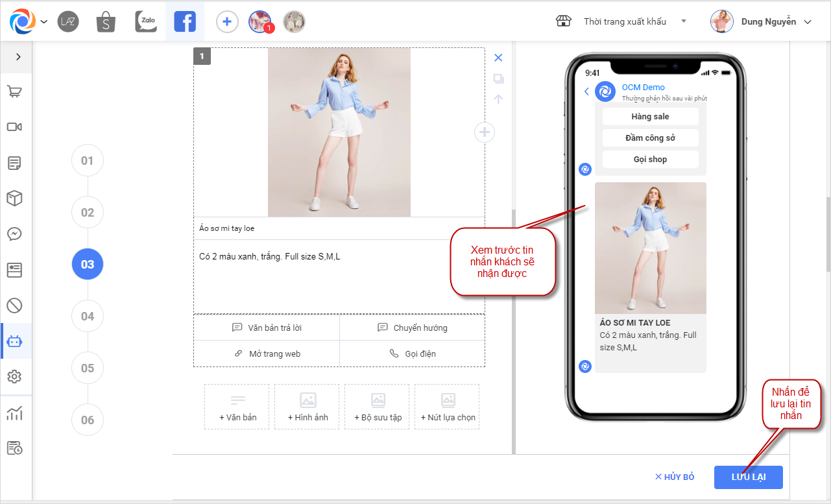This screenshot has width=831, height=504.
Task: Open blocked list icon in sidebar
Action: 15,305
